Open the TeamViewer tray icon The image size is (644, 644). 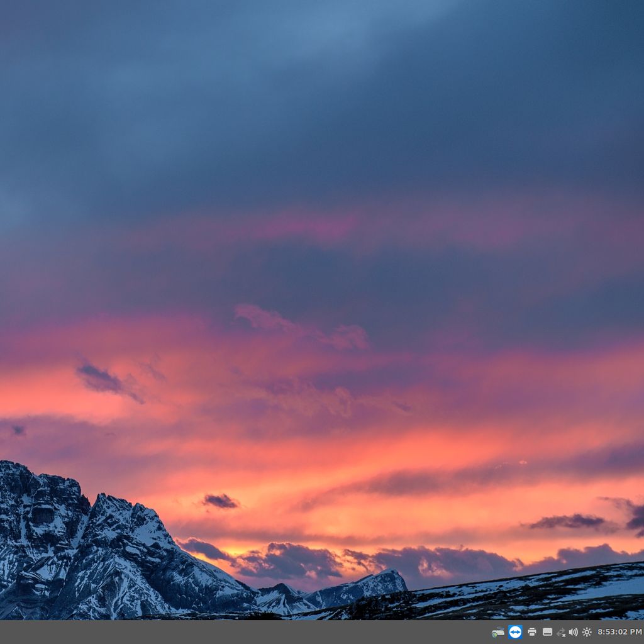515,632
